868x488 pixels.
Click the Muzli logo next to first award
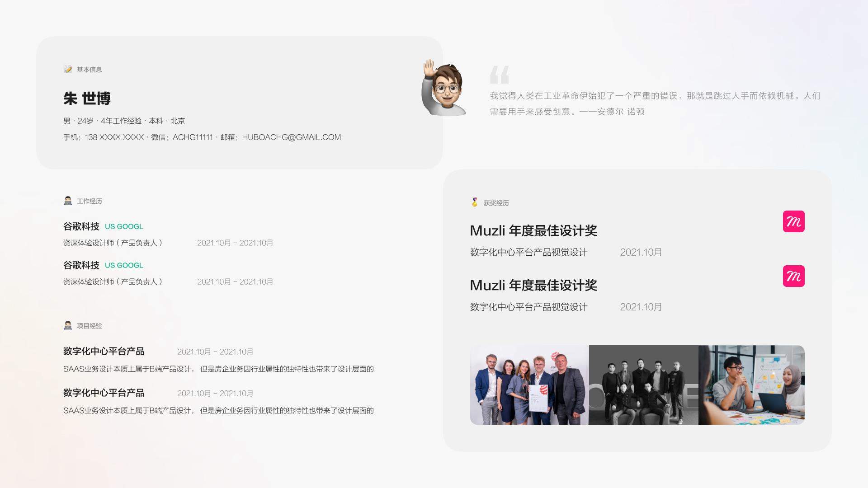tap(793, 221)
